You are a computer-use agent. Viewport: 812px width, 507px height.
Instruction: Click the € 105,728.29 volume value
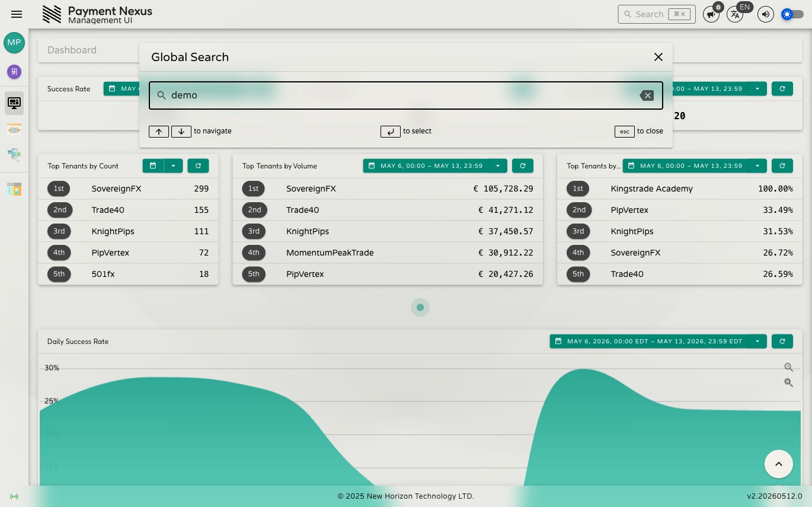[x=503, y=189]
